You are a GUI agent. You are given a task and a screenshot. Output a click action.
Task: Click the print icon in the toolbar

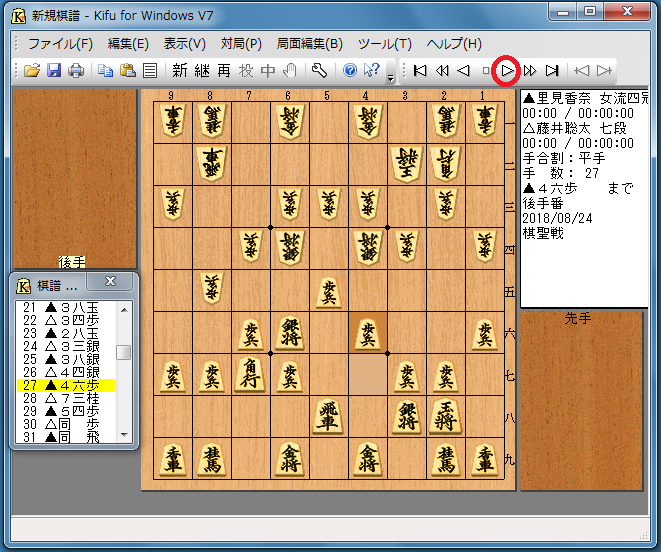pos(76,71)
